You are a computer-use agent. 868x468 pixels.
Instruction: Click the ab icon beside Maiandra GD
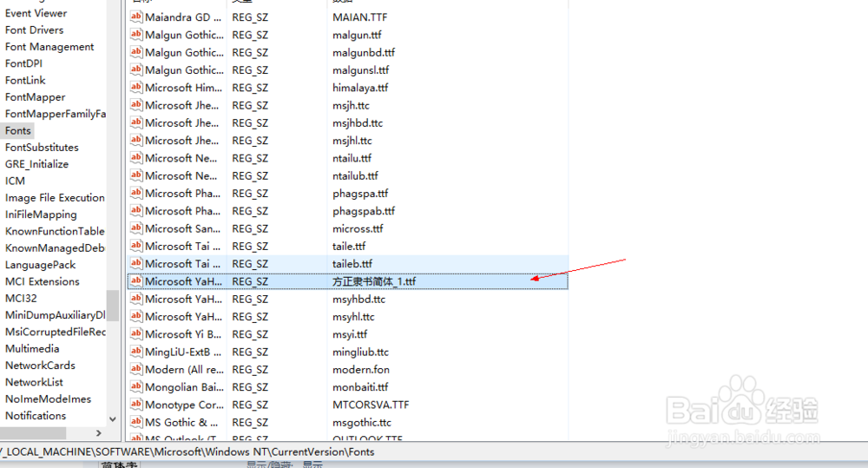pos(136,16)
